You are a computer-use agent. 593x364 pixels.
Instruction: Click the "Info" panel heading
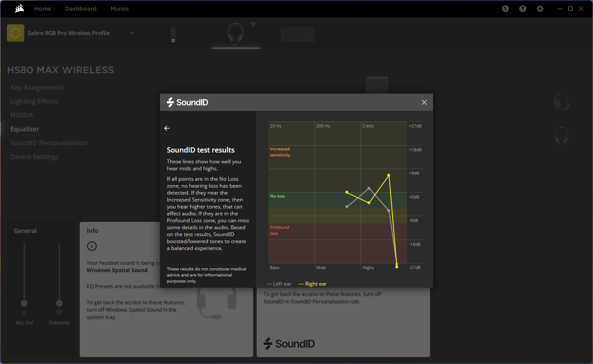92,231
